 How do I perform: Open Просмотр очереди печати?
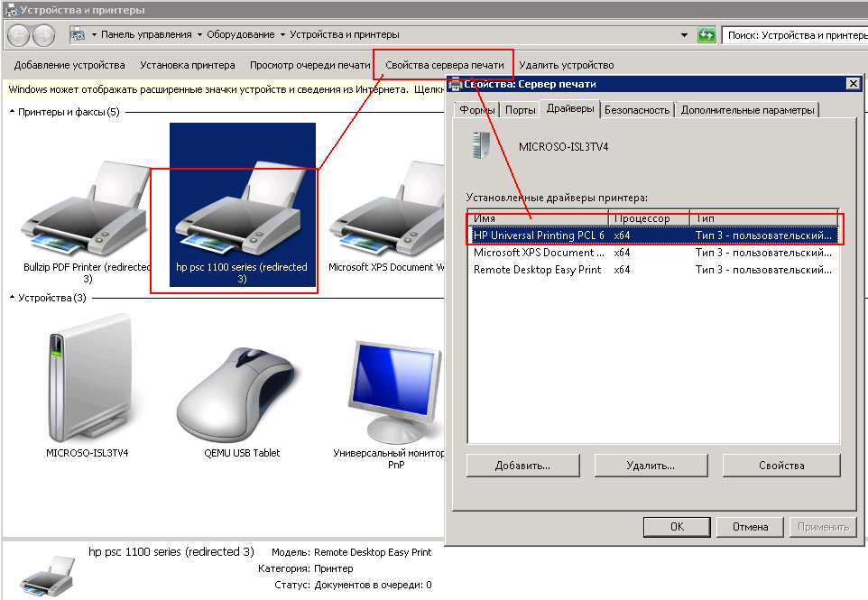point(309,65)
